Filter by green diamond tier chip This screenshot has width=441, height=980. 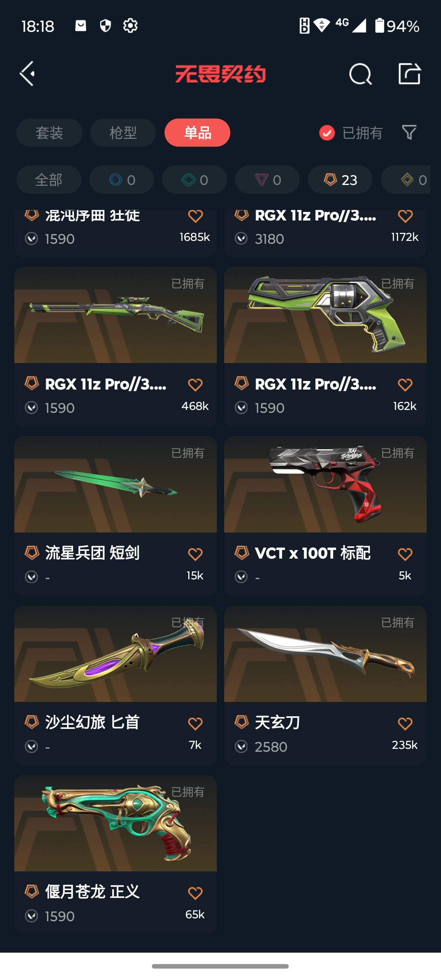tap(194, 180)
